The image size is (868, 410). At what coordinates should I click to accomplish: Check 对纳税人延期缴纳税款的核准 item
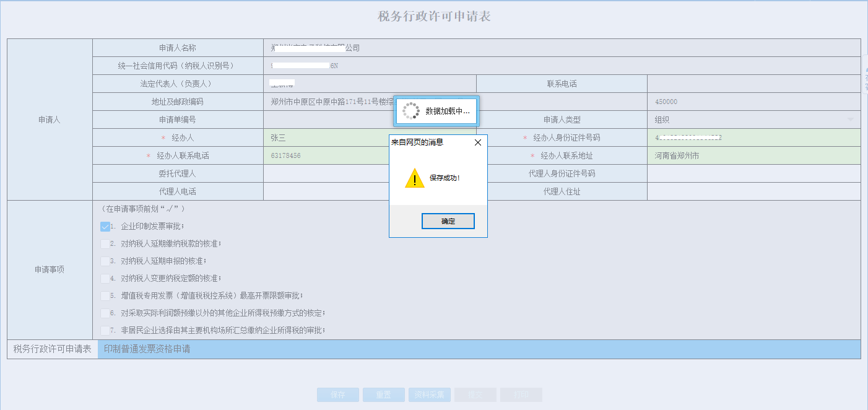pyautogui.click(x=104, y=244)
